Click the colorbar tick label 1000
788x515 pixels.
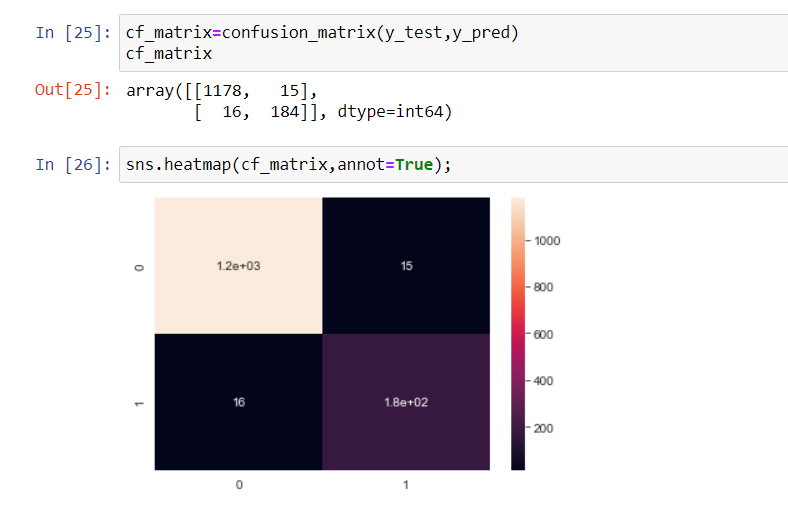[x=547, y=241]
